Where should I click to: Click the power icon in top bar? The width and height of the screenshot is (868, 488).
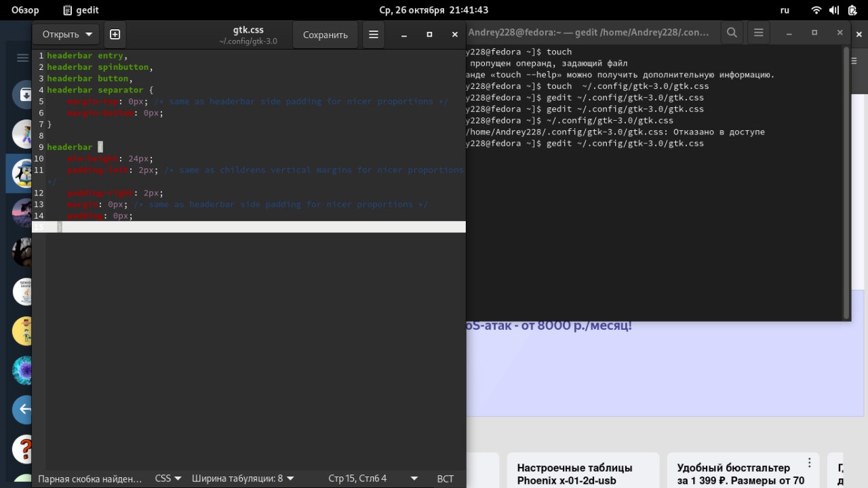pos(853,10)
